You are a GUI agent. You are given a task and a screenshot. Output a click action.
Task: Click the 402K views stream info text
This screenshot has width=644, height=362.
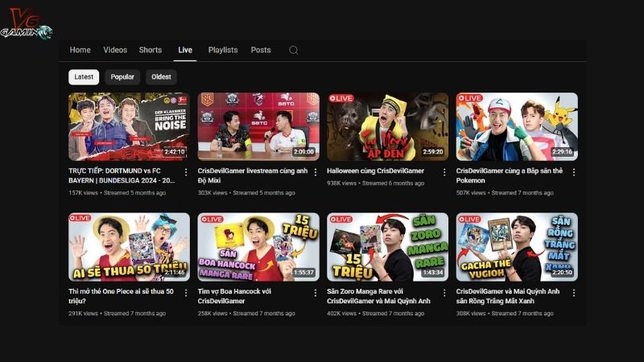375,313
